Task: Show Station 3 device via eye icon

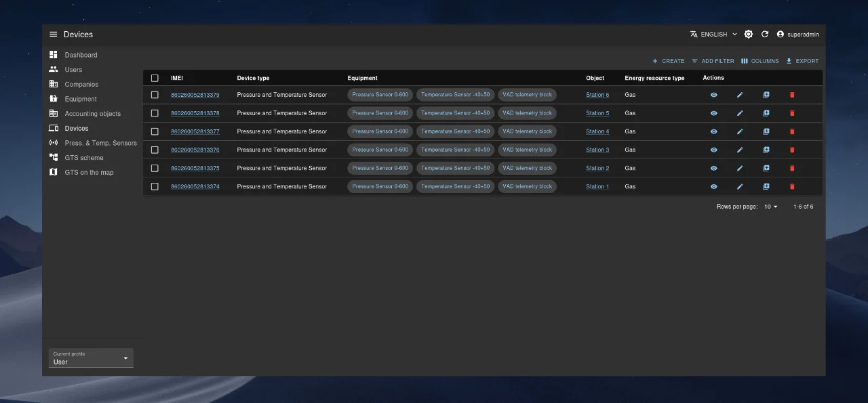Action: 713,150
